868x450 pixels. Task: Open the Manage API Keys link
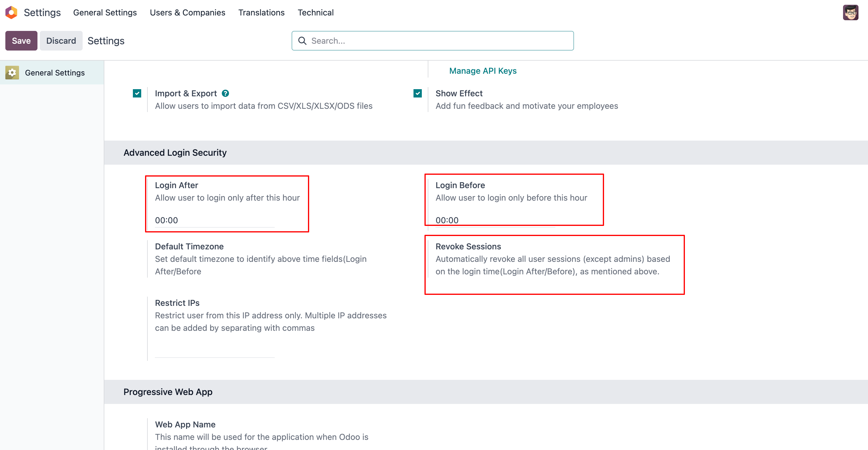[x=482, y=71]
